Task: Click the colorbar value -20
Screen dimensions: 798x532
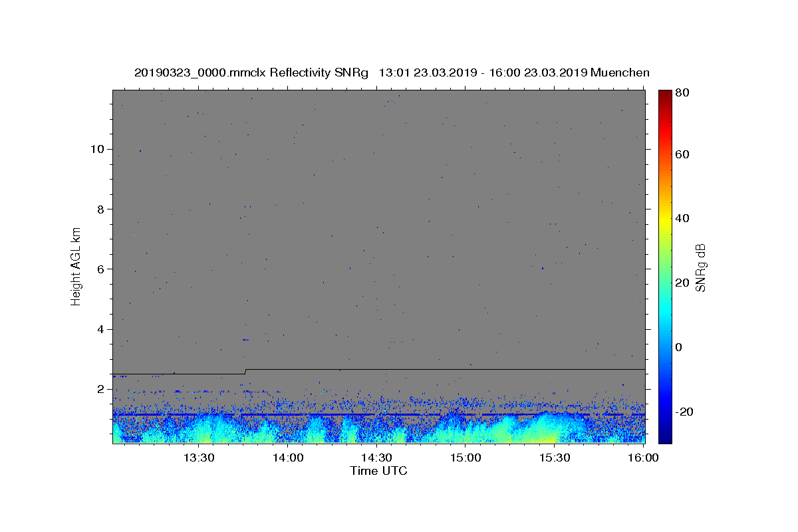Action: [x=686, y=412]
